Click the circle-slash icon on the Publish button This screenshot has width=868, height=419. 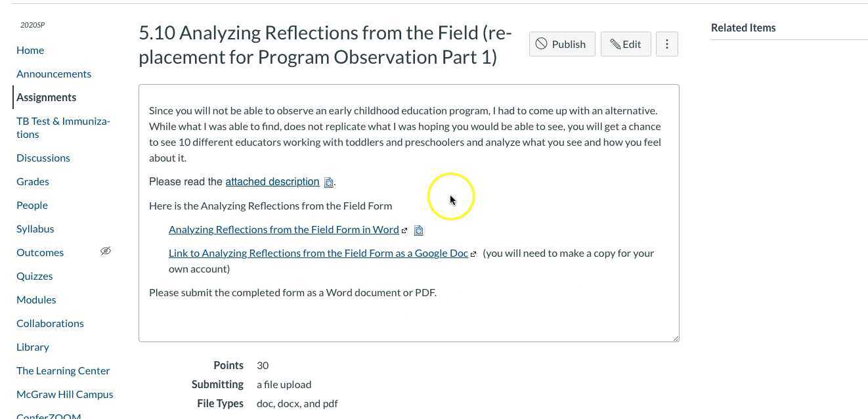click(x=542, y=43)
